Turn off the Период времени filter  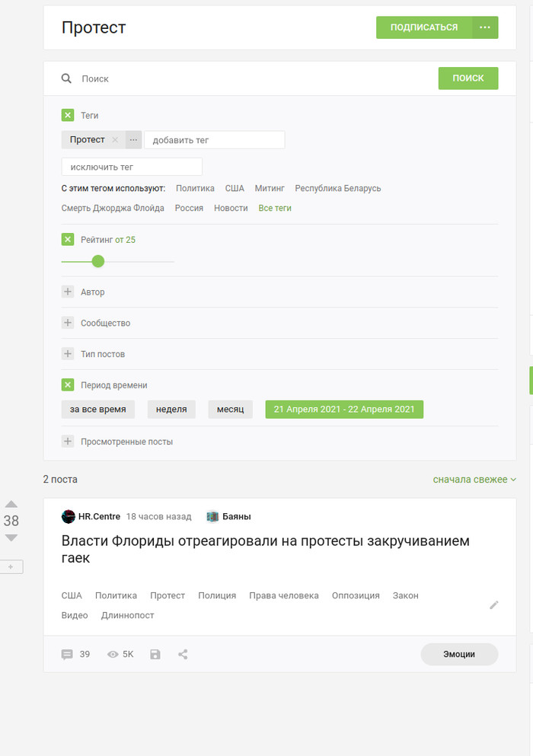pyautogui.click(x=68, y=385)
